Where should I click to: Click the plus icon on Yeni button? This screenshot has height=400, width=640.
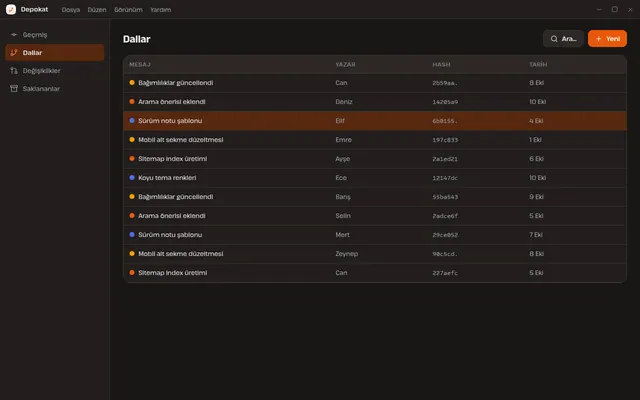[x=598, y=39]
